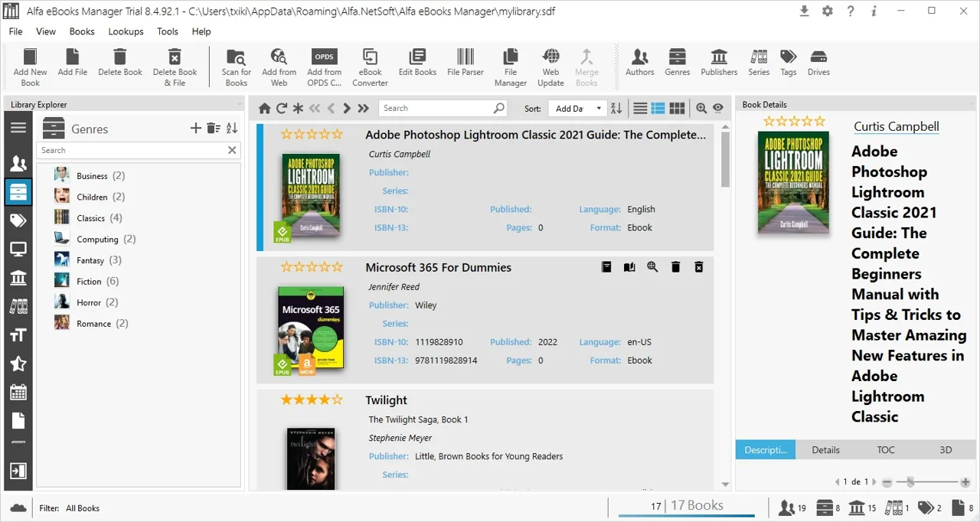Open Library Explorer panel dropdown arrow
980x522 pixels.
[x=240, y=105]
